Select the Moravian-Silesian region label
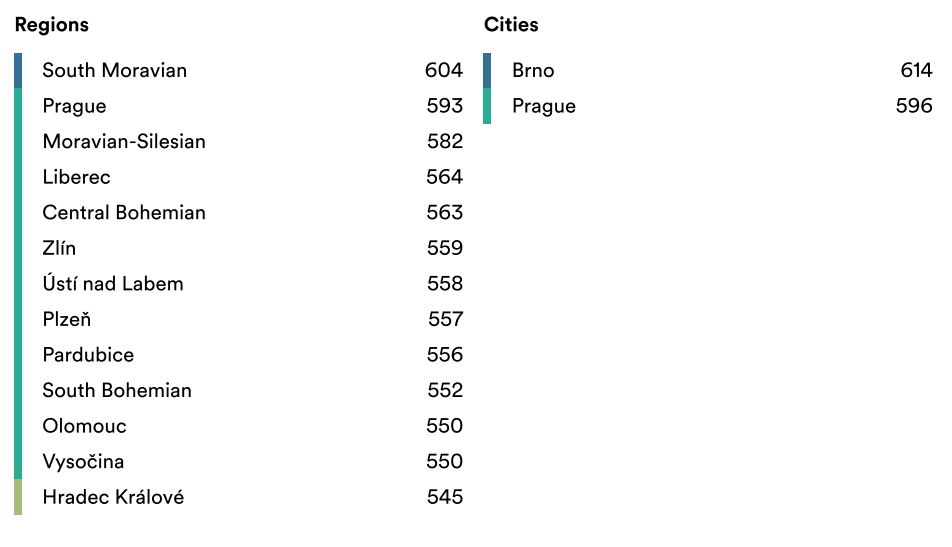Image resolution: width=952 pixels, height=547 pixels. coord(124,141)
